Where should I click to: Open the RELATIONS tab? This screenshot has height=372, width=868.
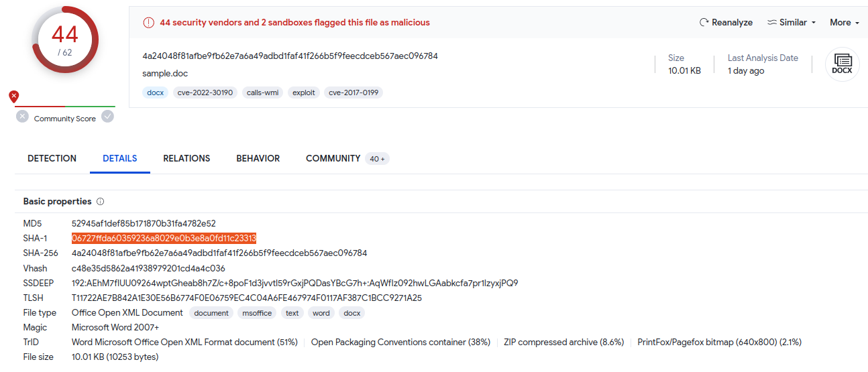tap(186, 159)
